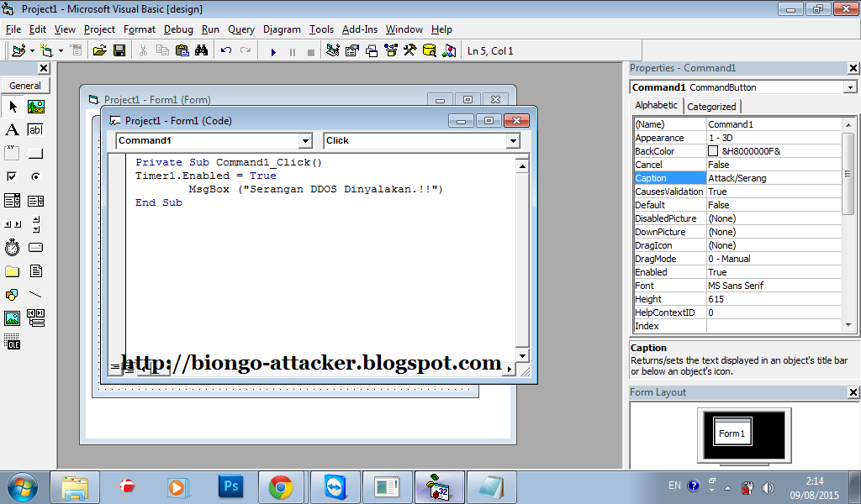Viewport: 861px width, 504px height.
Task: Click the BackColor color swatch
Action: point(713,151)
